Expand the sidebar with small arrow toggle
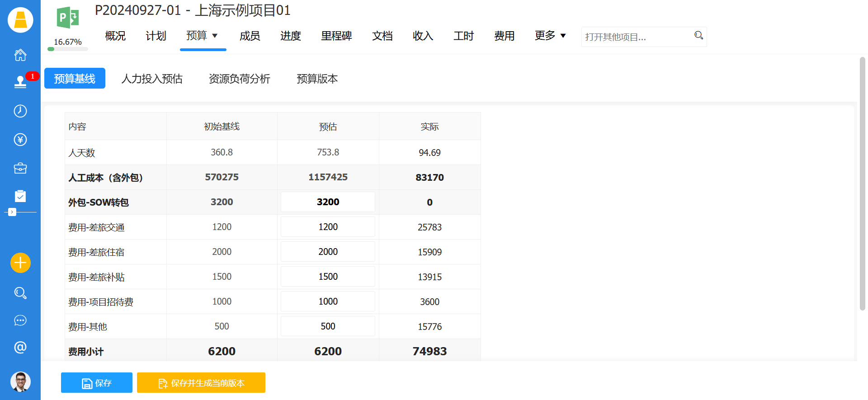 [x=12, y=212]
